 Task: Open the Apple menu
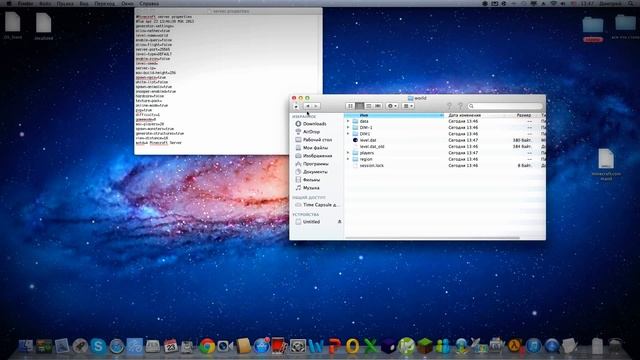tap(9, 3)
